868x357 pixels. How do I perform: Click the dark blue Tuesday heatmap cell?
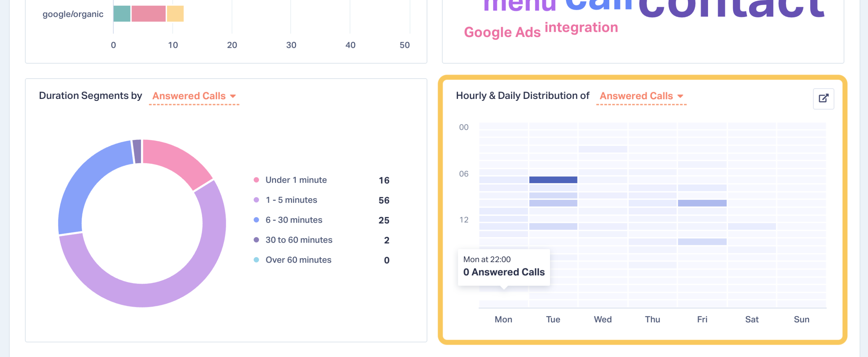tap(553, 180)
